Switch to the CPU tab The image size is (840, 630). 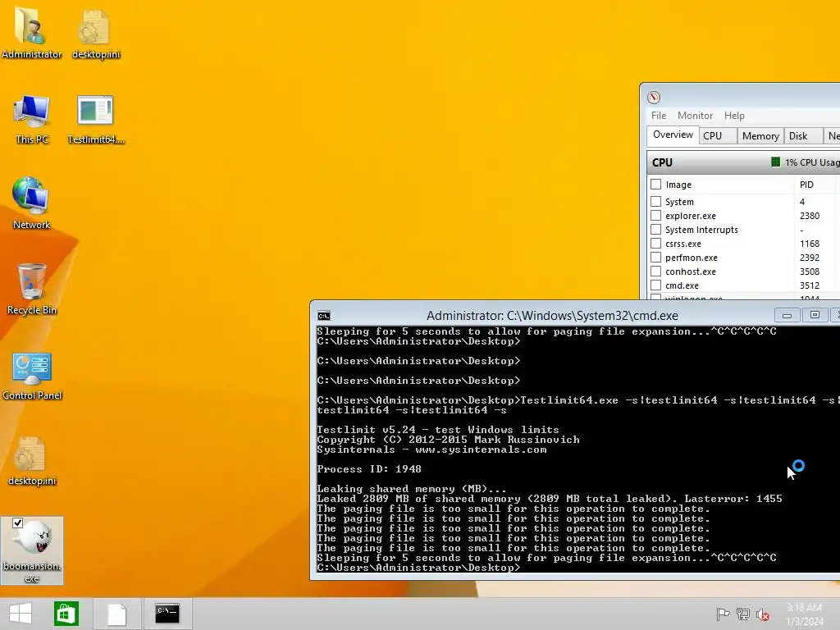point(718,136)
